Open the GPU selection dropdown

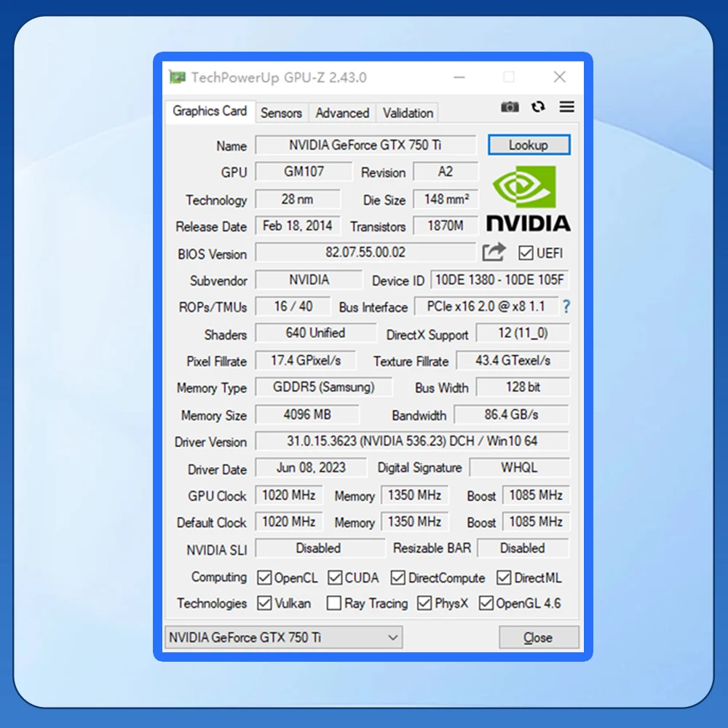coord(284,638)
